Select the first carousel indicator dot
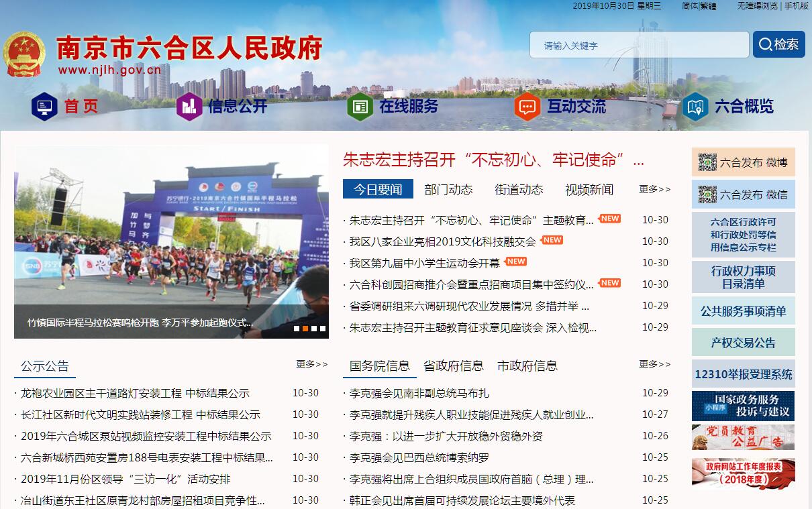Screen dimensions: 812x509 click(x=297, y=329)
